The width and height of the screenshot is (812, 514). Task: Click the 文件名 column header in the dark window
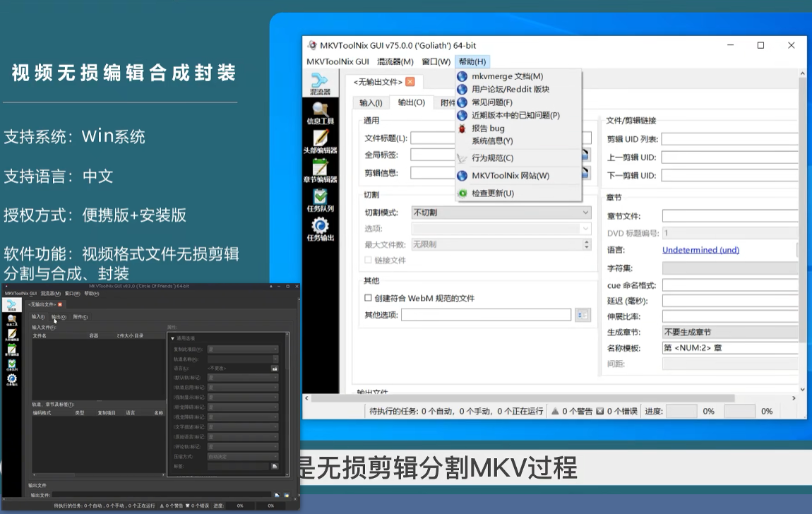pos(40,335)
